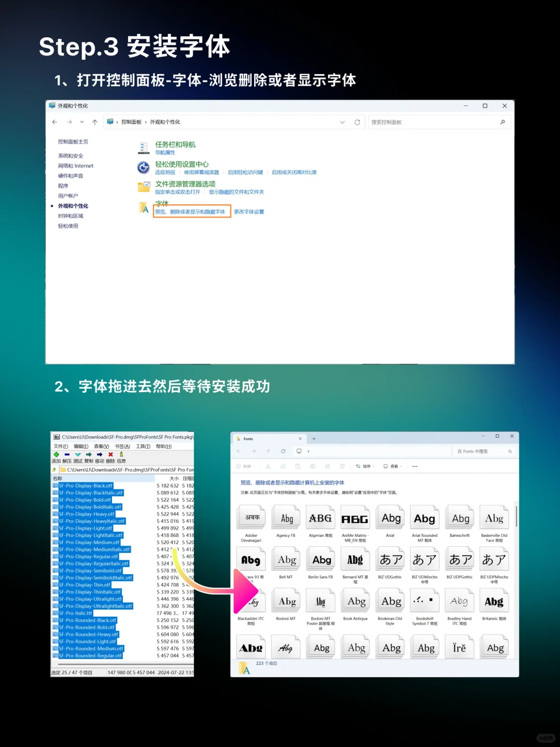Click the 解压 (Extract) icon in 7-Zip
Image resolution: width=560 pixels, height=747 pixels.
(67, 454)
